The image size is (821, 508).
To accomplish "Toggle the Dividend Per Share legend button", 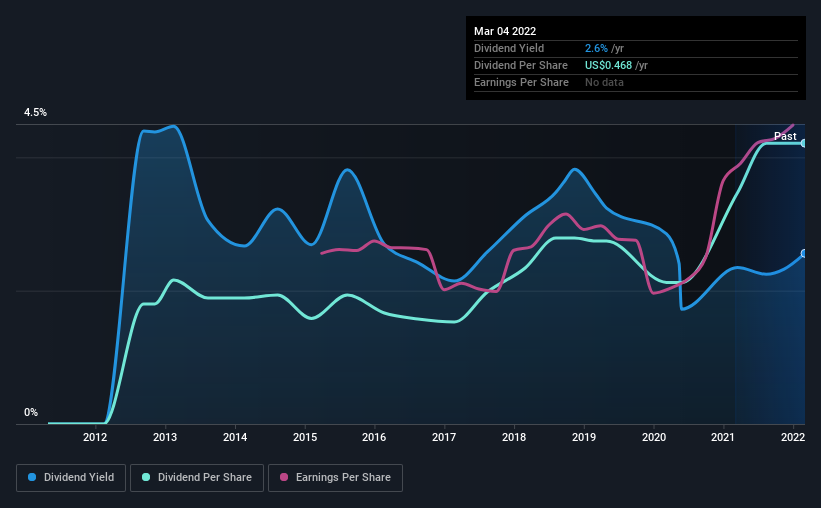I will point(197,478).
